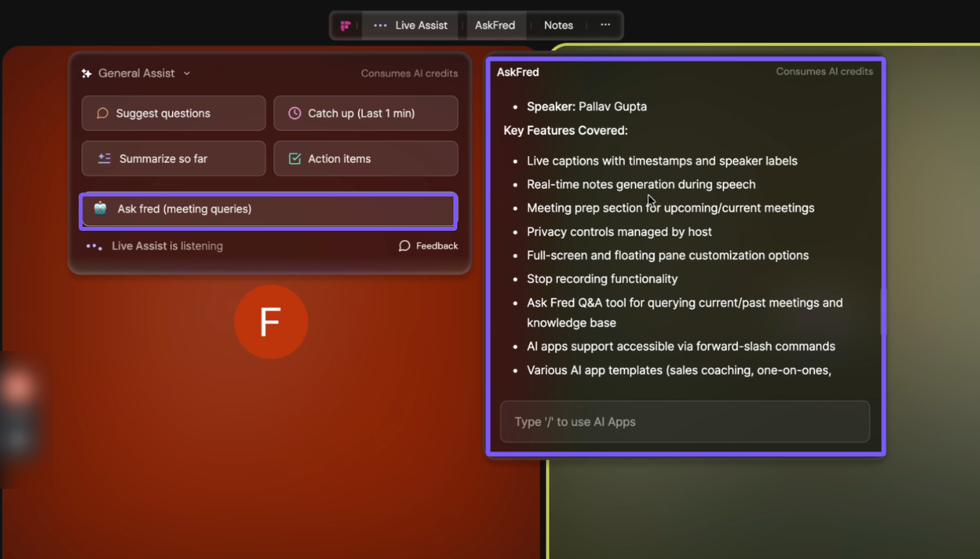Click the listening dots icon beside Live Assist is listening
This screenshot has height=559, width=980.
(x=94, y=246)
